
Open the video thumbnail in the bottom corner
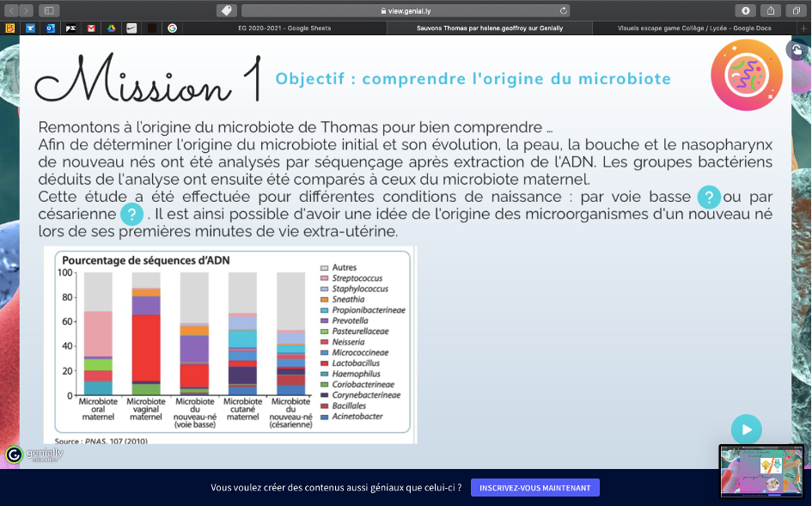761,471
